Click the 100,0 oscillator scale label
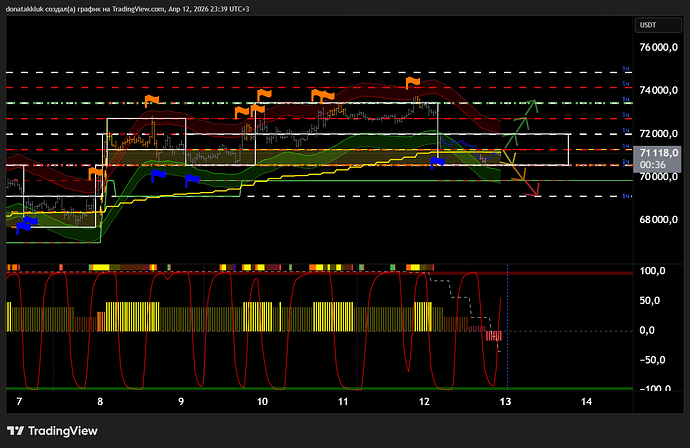The image size is (690, 448). click(653, 271)
